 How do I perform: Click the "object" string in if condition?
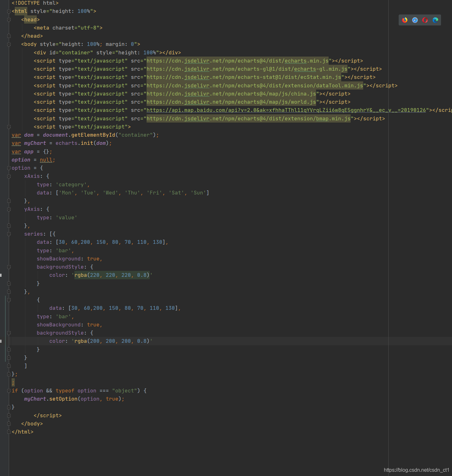(x=125, y=391)
